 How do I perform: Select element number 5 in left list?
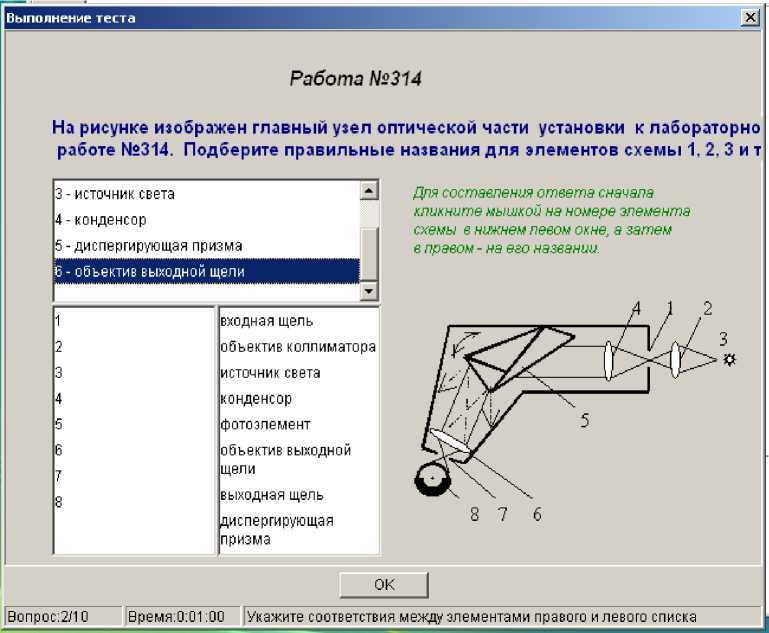(x=134, y=424)
